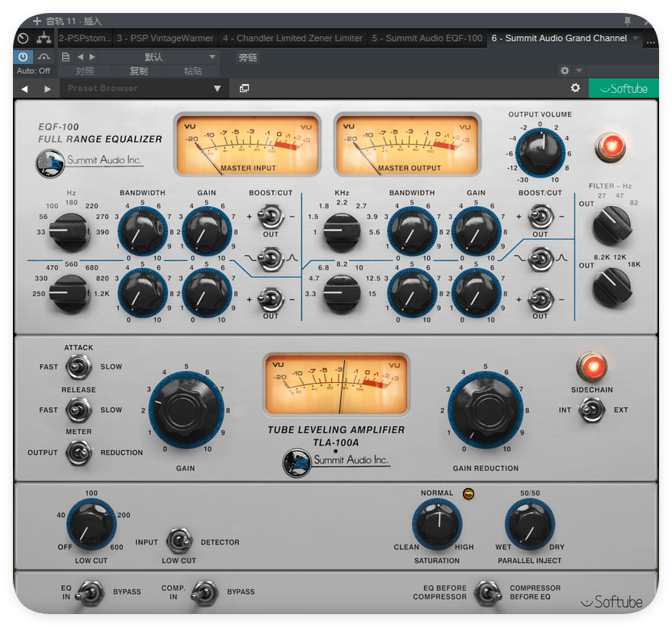Click the red EQF-100 power lamp

pyautogui.click(x=611, y=147)
